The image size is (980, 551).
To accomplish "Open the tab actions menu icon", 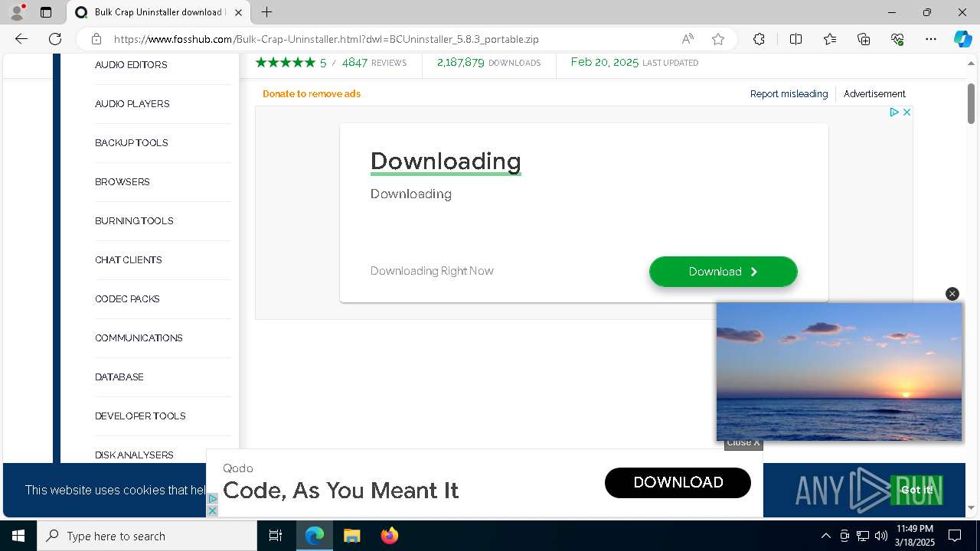I will pyautogui.click(x=46, y=12).
